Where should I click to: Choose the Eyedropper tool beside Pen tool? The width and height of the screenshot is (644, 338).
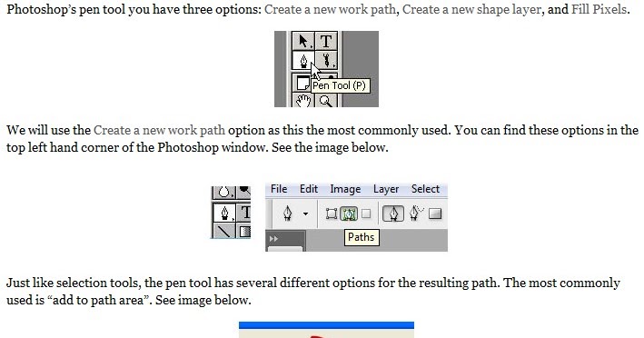pyautogui.click(x=326, y=60)
